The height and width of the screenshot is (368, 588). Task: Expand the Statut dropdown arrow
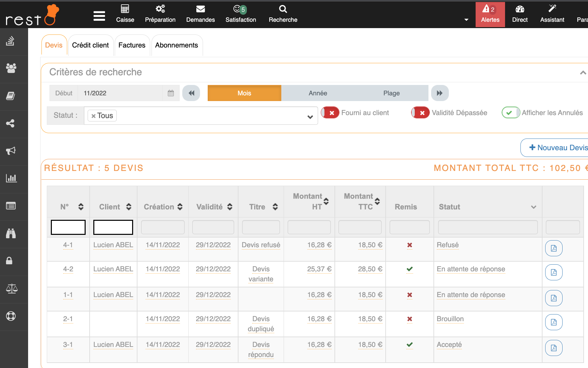coord(310,117)
